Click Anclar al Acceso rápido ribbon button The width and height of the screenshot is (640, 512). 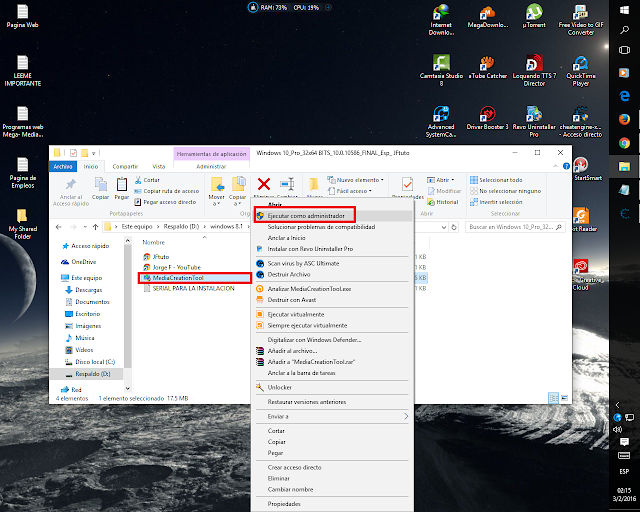[x=71, y=192]
